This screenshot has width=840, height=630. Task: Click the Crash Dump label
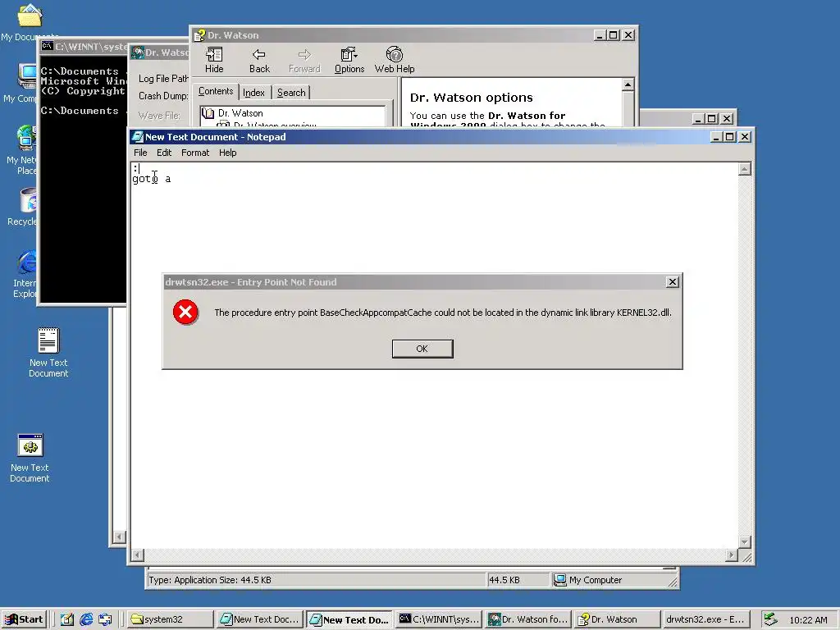click(163, 96)
